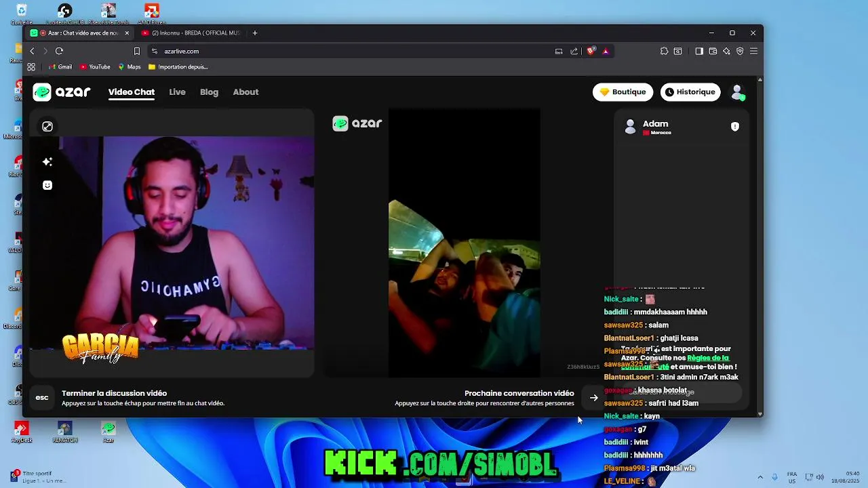Reload the azarlive.com page

59,51
